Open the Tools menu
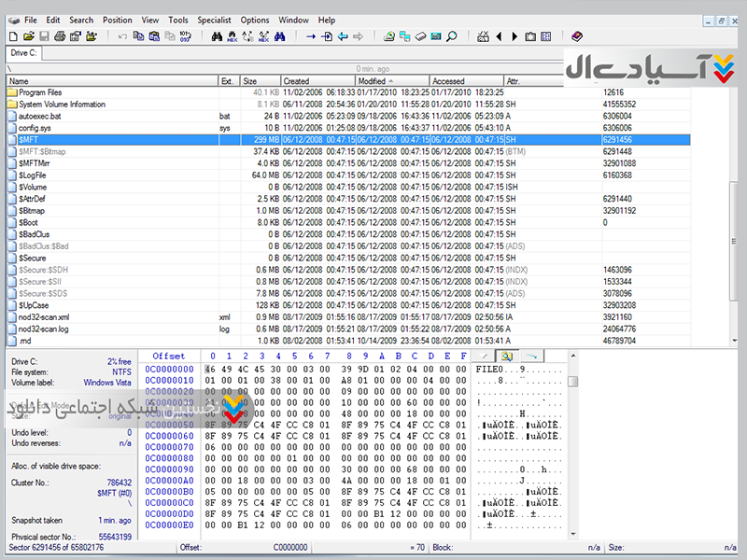747x560 pixels. (x=177, y=20)
